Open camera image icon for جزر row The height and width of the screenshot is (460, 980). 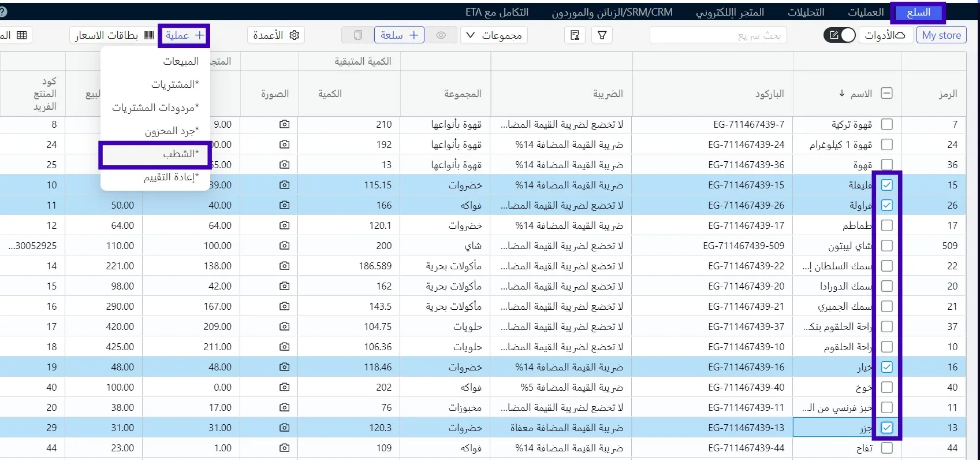point(284,428)
